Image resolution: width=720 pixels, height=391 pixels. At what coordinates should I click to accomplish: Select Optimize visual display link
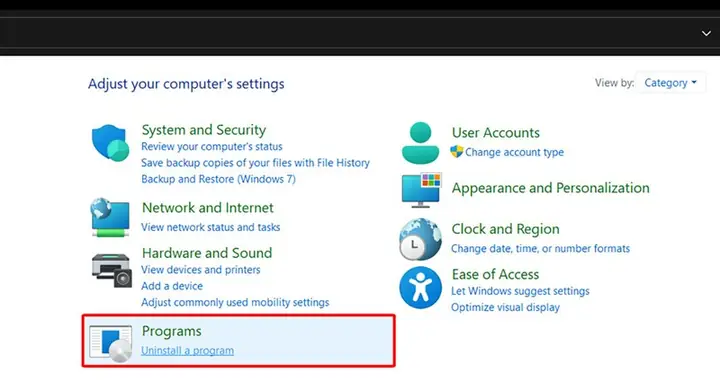click(x=505, y=307)
